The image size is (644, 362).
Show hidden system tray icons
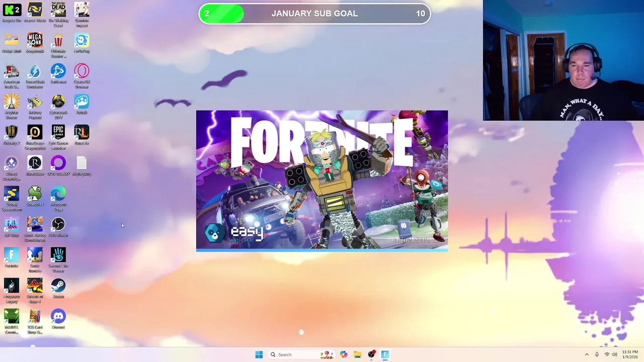(x=587, y=354)
